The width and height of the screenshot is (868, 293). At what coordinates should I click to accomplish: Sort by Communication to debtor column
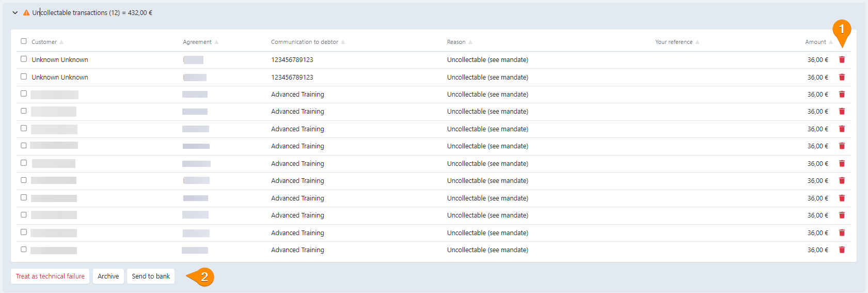point(305,42)
